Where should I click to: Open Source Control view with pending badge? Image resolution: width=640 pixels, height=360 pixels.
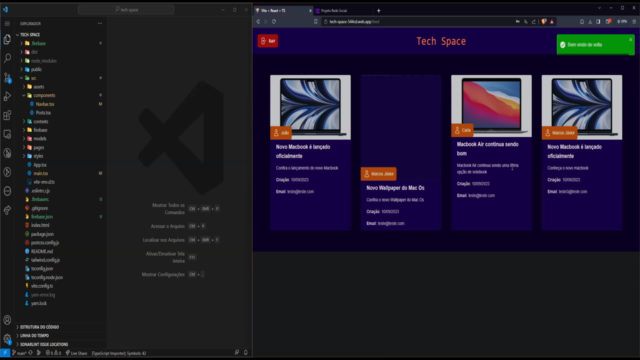(x=7, y=77)
